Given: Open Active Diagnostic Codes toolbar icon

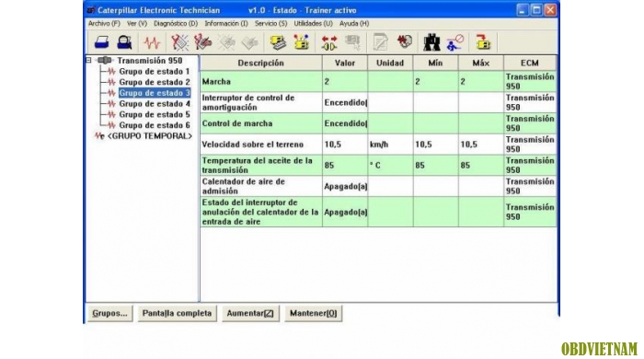Looking at the screenshot, I should coord(179,42).
